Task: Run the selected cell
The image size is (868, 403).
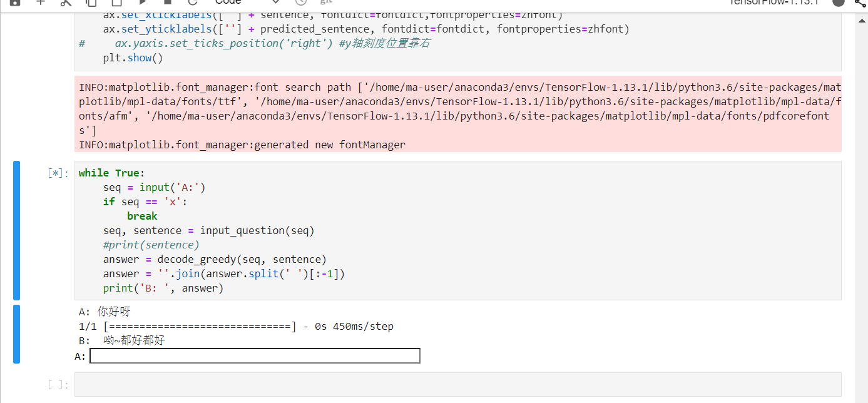Action: (142, 2)
